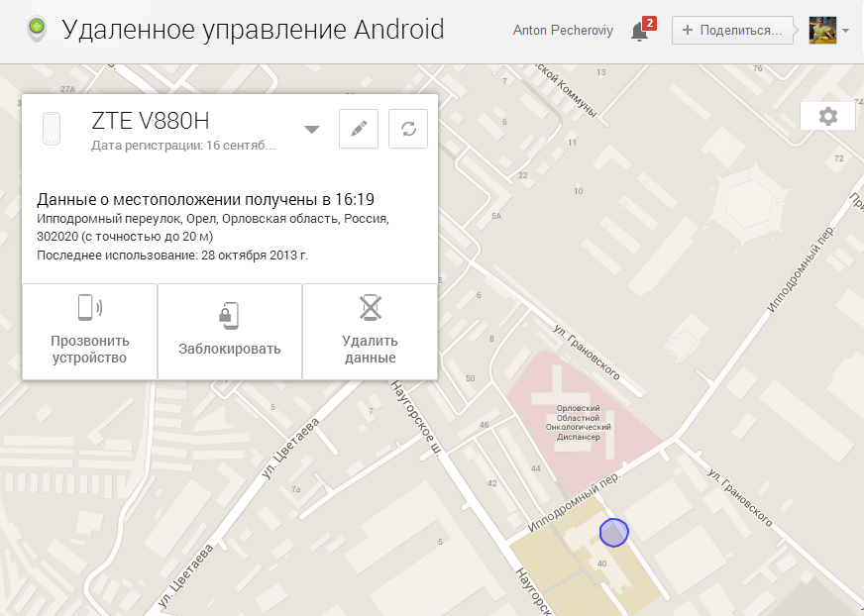Click the ул. Цветаева label near building 7a
Viewport: 864px width, 616px height.
click(x=290, y=450)
